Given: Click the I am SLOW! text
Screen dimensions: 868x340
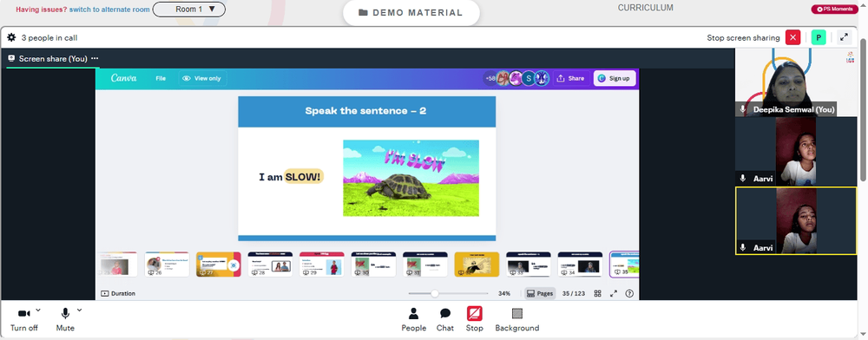Looking at the screenshot, I should (291, 177).
